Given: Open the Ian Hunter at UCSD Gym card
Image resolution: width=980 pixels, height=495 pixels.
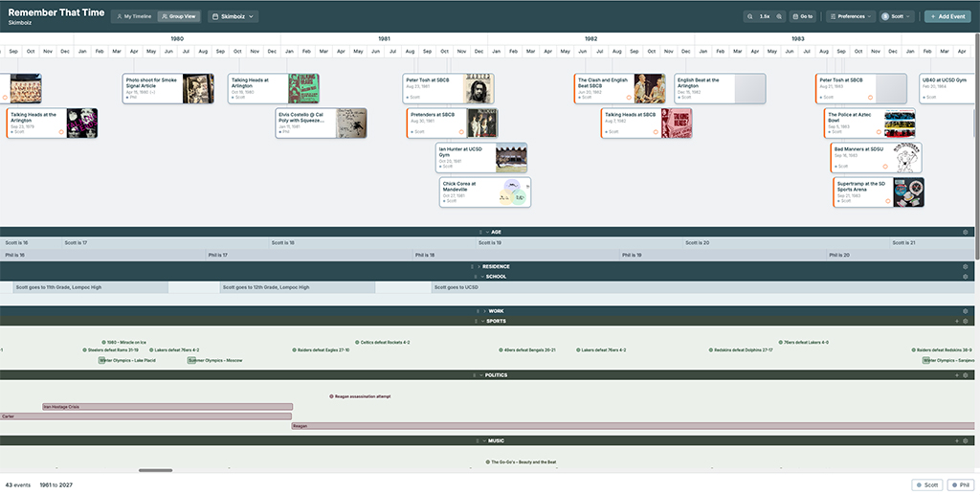Looking at the screenshot, I should [x=481, y=157].
